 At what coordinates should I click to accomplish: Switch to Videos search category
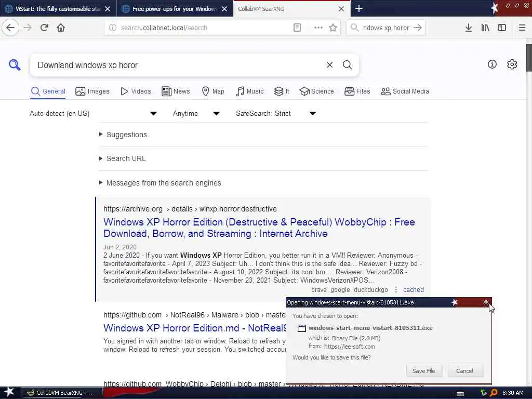[136, 91]
